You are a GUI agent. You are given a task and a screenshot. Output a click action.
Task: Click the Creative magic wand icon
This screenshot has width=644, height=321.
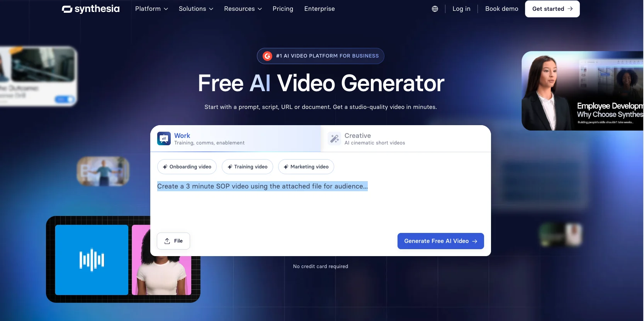pyautogui.click(x=334, y=139)
